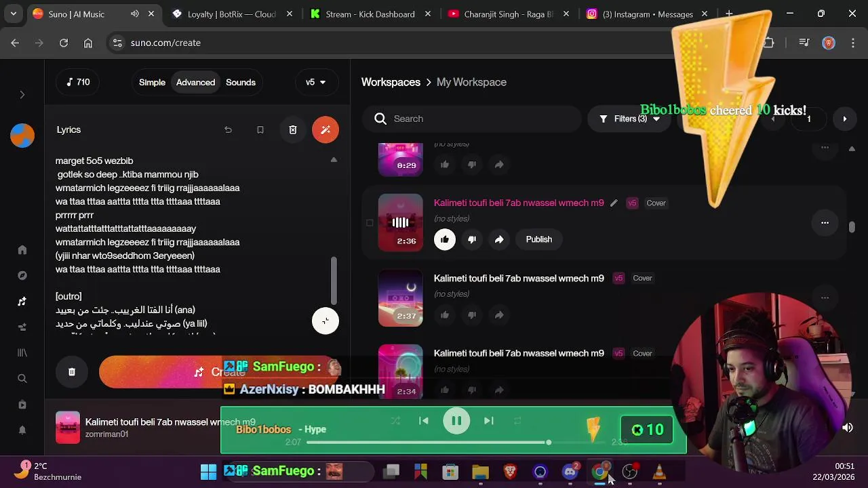Reload the page in browser toolbar
The image size is (868, 488).
coord(64,43)
